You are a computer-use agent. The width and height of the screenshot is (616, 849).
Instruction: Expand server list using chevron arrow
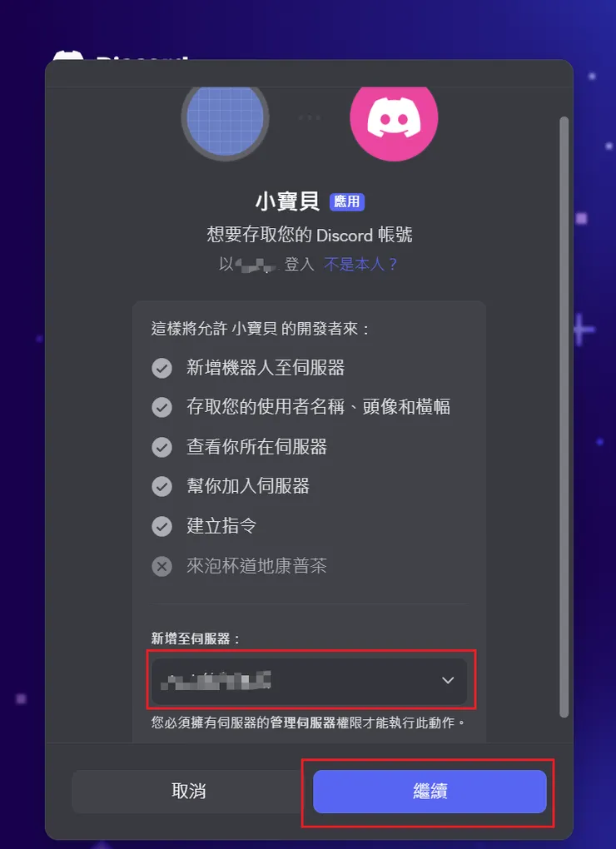(448, 681)
